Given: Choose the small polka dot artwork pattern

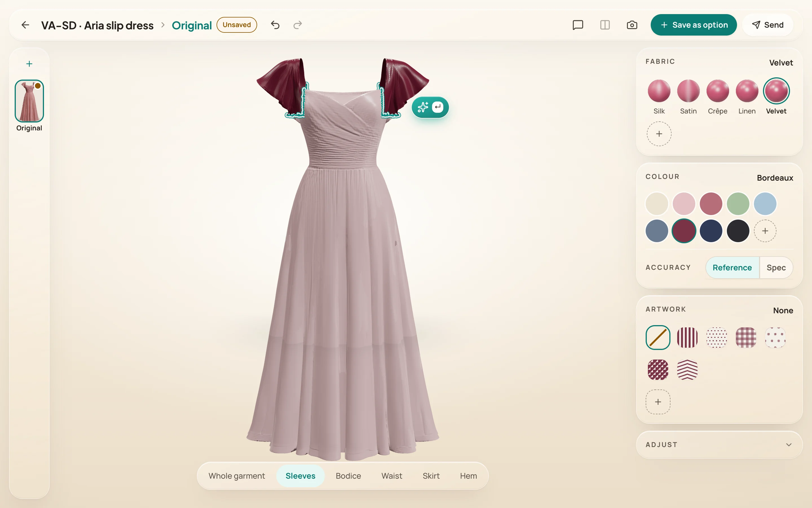Looking at the screenshot, I should tap(716, 337).
